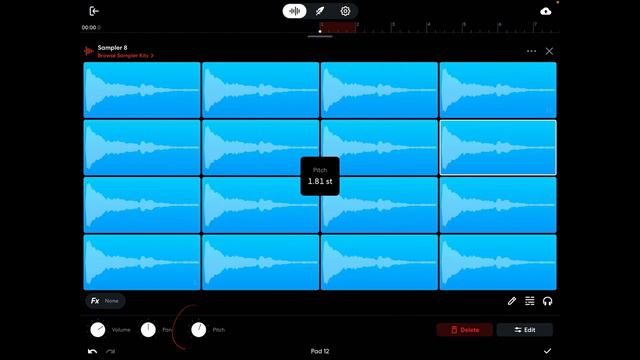Image resolution: width=640 pixels, height=360 pixels.
Task: Tap the first pad in the second row
Action: [142, 147]
